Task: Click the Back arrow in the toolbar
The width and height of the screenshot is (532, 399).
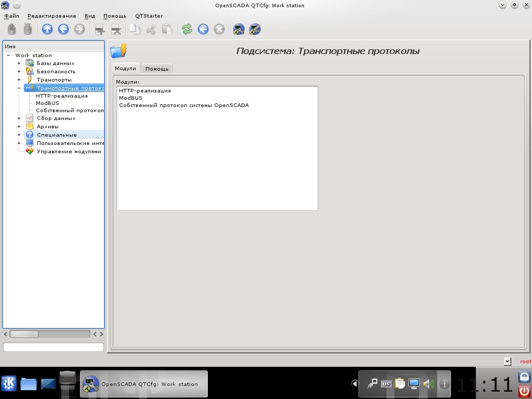Action: [x=63, y=30]
